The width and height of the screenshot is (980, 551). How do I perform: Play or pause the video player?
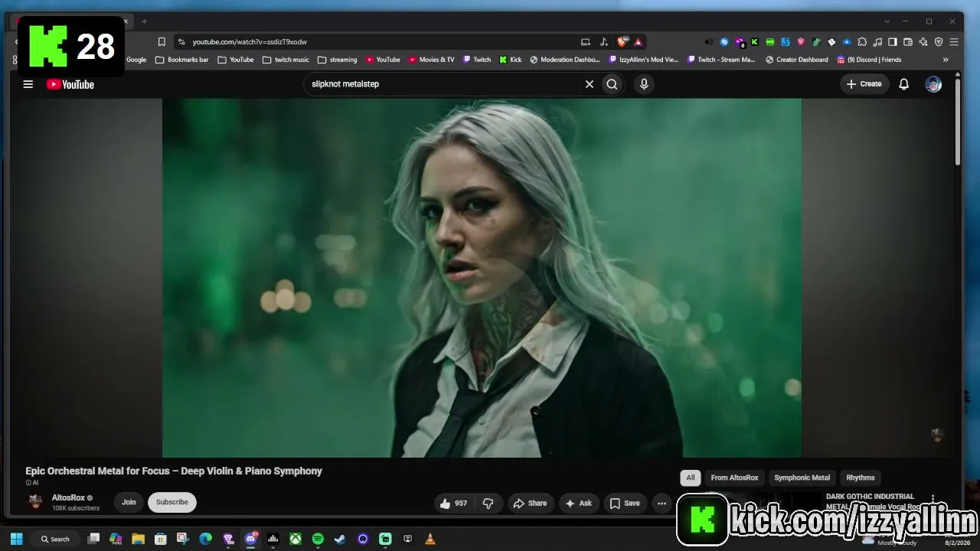tap(482, 278)
